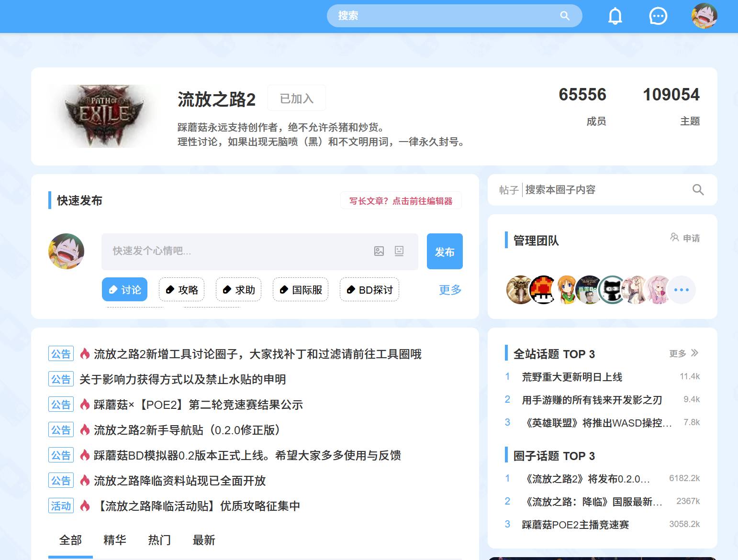Open topic 《英雄联盟》将推出WASD操控
This screenshot has width=738, height=560.
click(597, 423)
